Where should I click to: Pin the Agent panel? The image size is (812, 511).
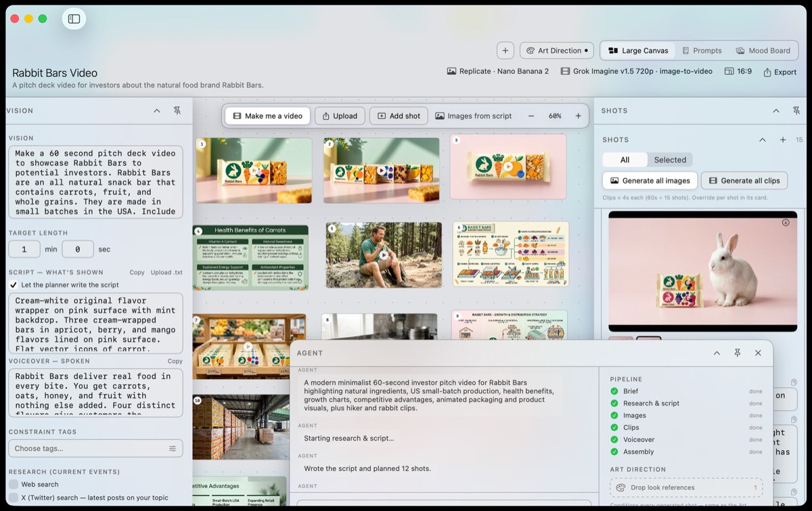pos(738,353)
